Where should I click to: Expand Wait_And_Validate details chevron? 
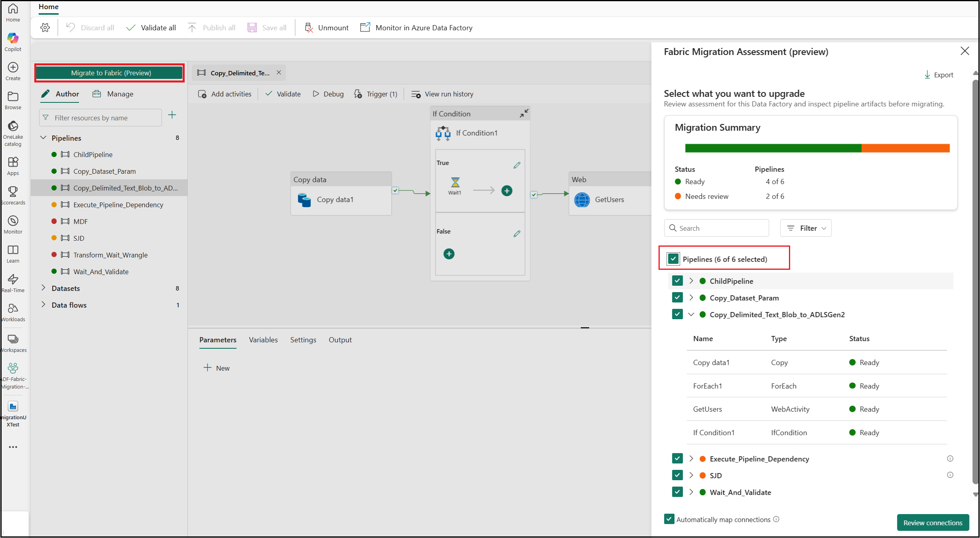pyautogui.click(x=691, y=492)
